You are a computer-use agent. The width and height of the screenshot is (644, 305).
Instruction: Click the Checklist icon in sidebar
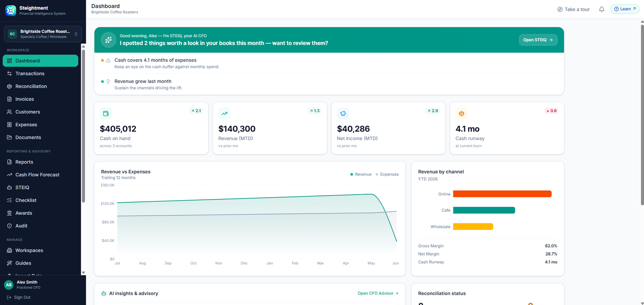tap(9, 200)
